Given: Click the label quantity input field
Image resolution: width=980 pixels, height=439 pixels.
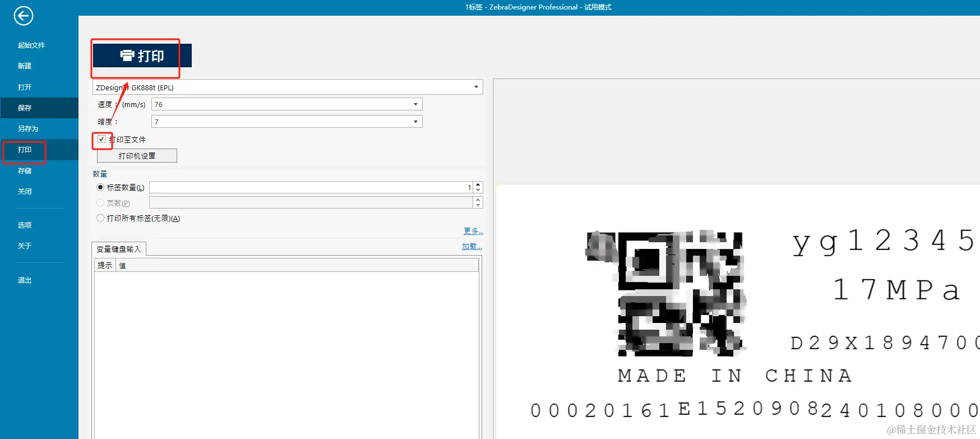Looking at the screenshot, I should click(x=311, y=187).
